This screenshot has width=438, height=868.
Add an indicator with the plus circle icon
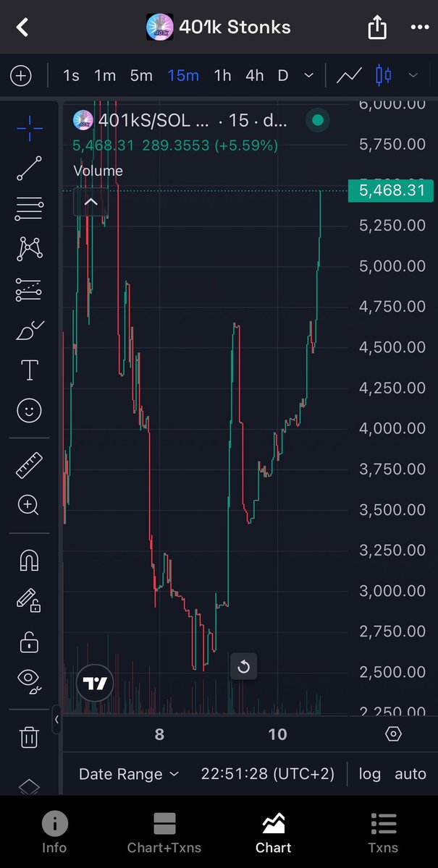[x=20, y=75]
